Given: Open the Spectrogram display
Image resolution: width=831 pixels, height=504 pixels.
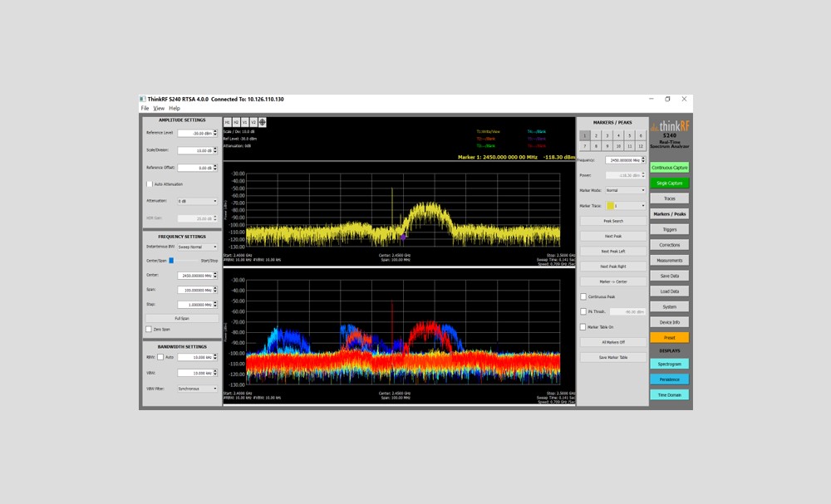Looking at the screenshot, I should [x=669, y=365].
